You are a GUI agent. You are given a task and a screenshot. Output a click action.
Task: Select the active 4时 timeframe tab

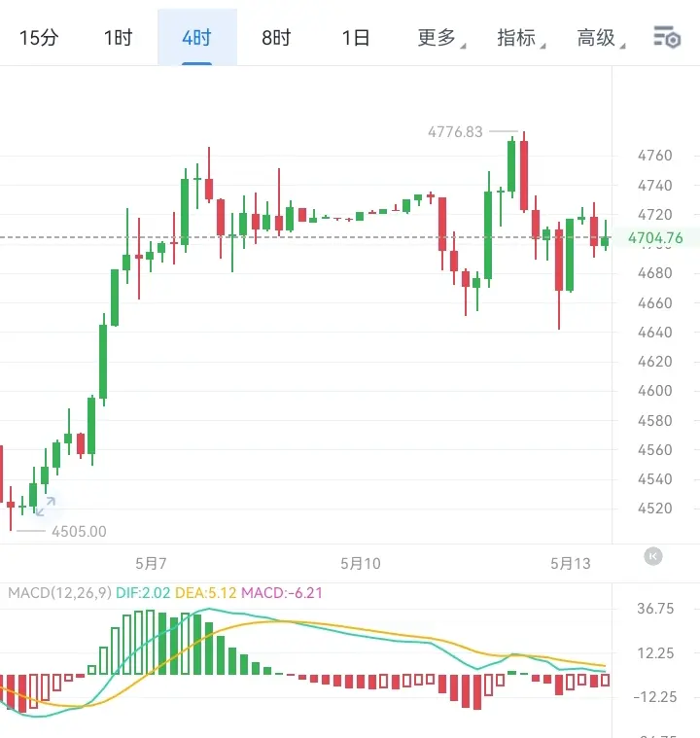click(x=196, y=38)
